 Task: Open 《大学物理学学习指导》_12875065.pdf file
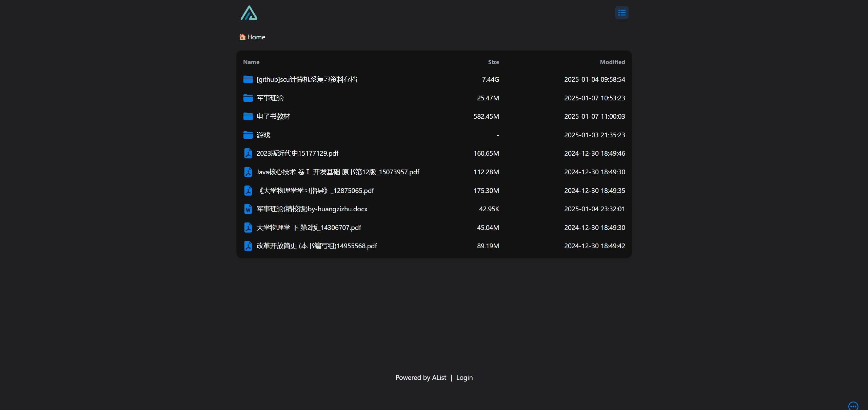point(315,191)
